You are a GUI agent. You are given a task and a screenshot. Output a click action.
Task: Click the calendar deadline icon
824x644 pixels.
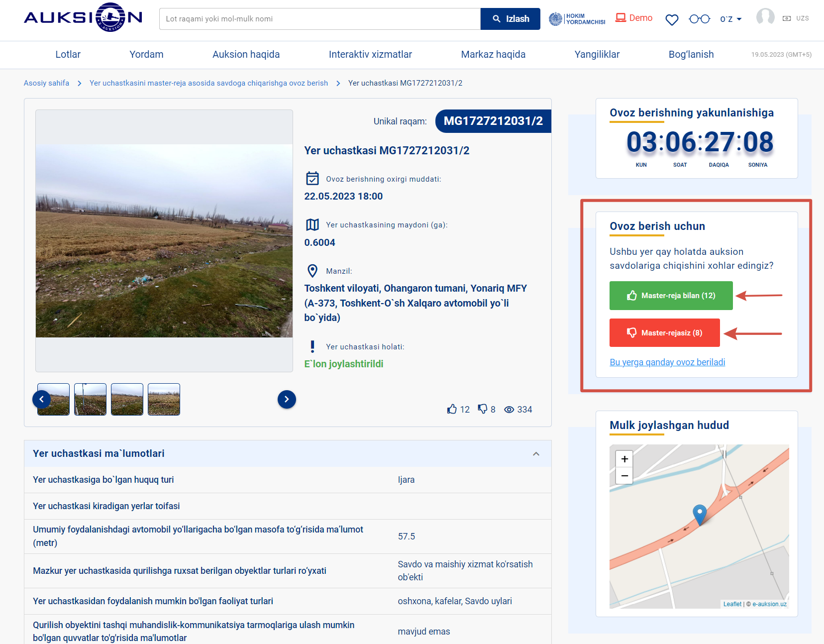[x=312, y=178]
